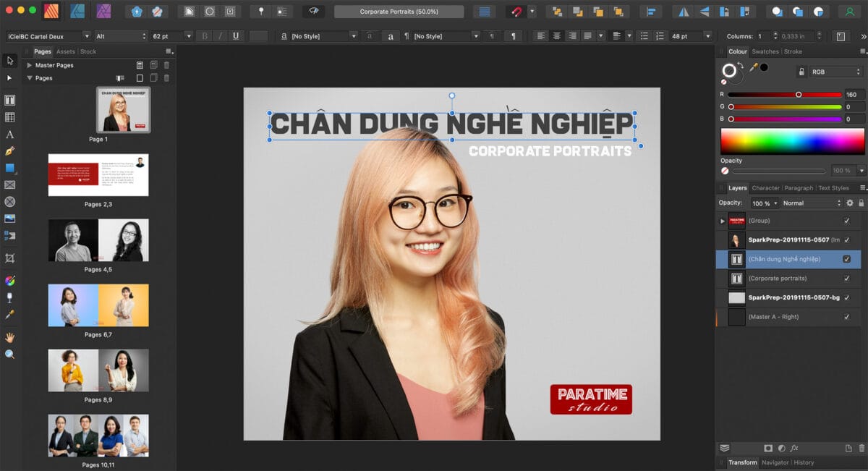This screenshot has height=471, width=868.
Task: Select the Transparency wine-glass tool
Action: tap(10, 297)
